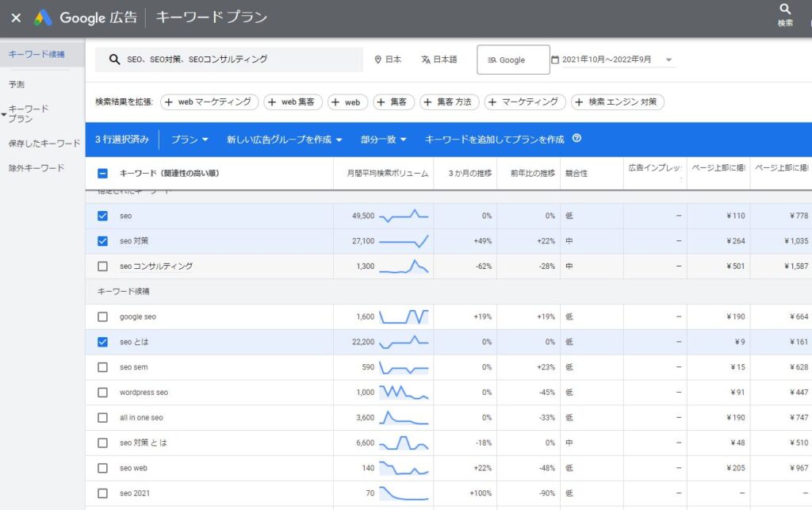
Task: Uncheck the 'seo とは' row checkbox
Action: [102, 342]
